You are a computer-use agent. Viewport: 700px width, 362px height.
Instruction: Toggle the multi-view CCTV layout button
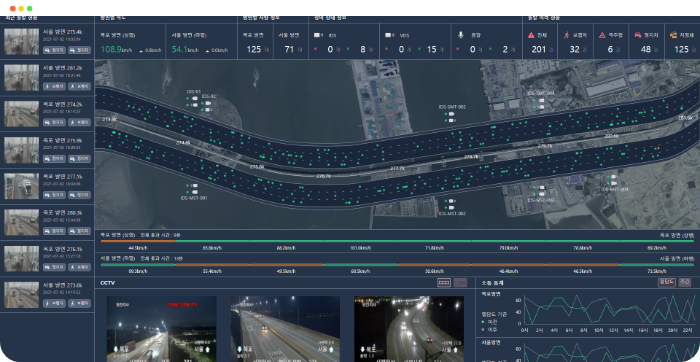pos(444,283)
